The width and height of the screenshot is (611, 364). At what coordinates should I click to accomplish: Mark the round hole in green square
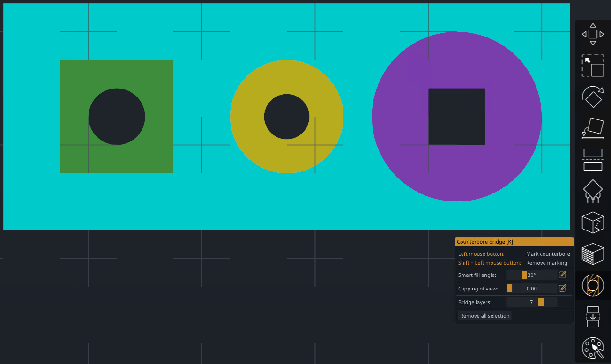click(117, 117)
